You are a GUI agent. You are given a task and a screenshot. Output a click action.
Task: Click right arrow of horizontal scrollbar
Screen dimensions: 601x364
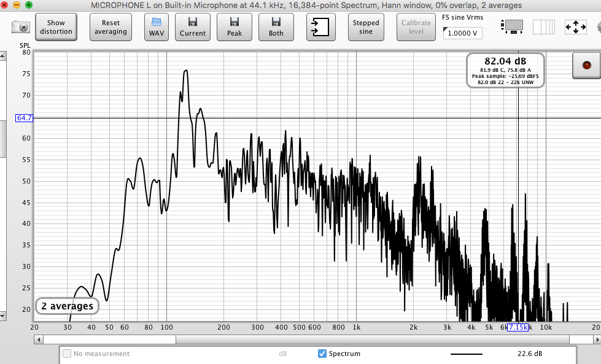597,339
